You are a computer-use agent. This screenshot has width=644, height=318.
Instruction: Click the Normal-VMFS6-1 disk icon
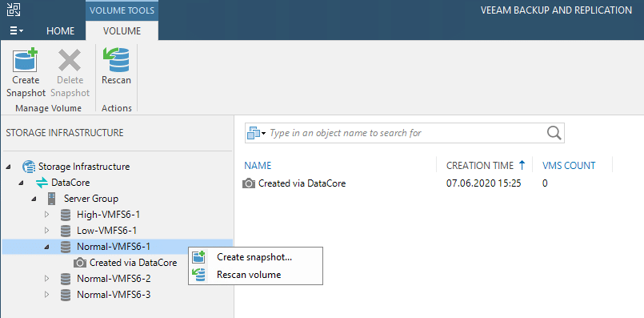click(66, 247)
